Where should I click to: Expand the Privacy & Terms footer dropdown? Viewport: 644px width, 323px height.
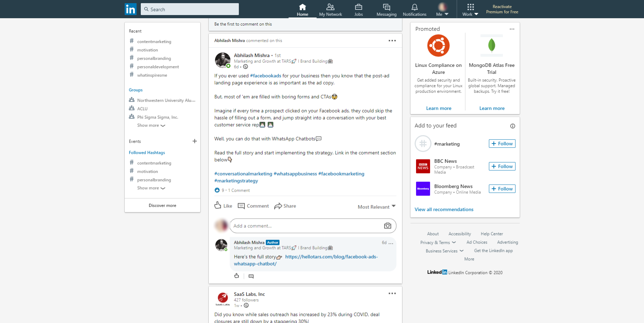coord(438,243)
